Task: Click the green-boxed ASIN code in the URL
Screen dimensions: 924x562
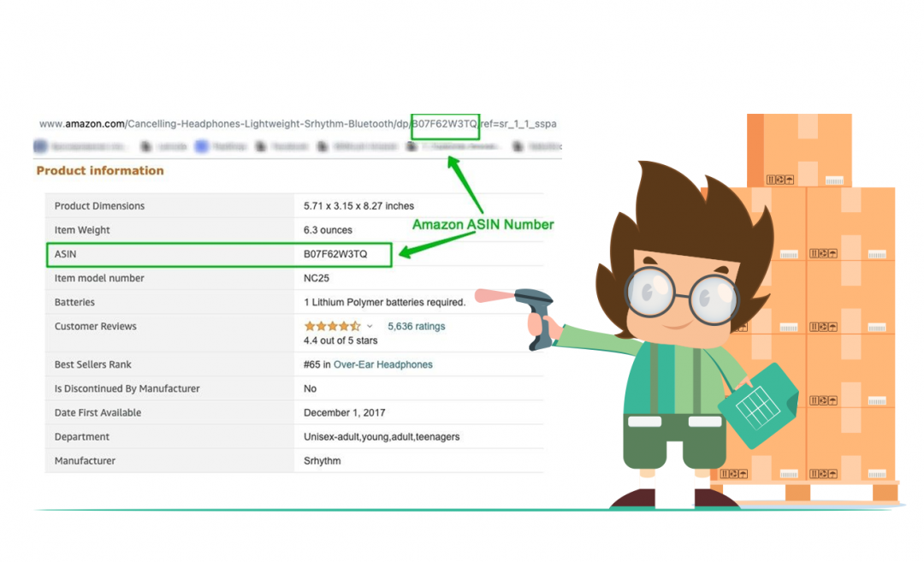Action: [x=445, y=124]
